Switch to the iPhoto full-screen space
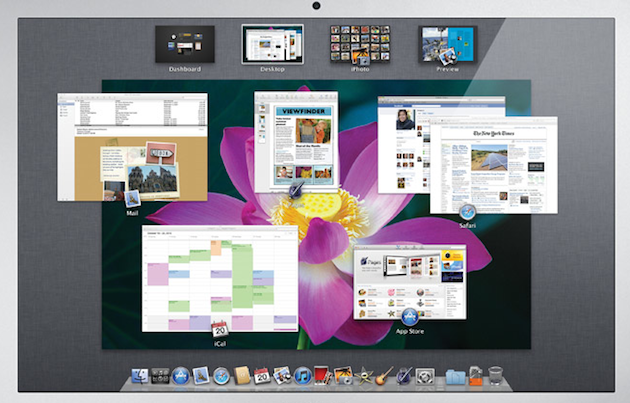This screenshot has width=630, height=403. tap(360, 44)
